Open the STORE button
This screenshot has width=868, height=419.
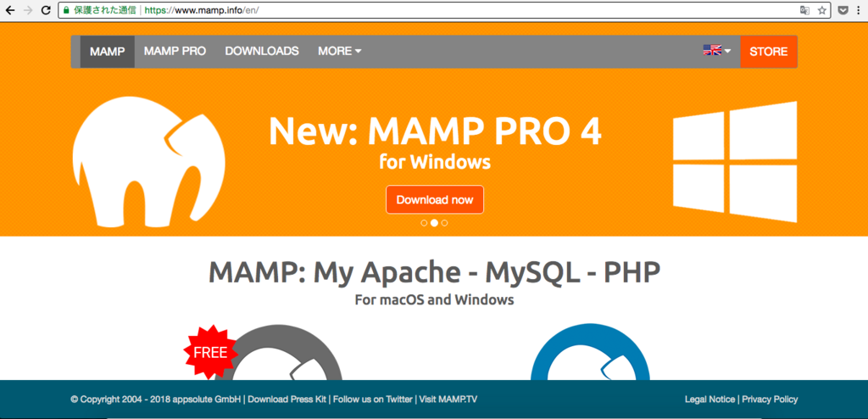pos(769,52)
